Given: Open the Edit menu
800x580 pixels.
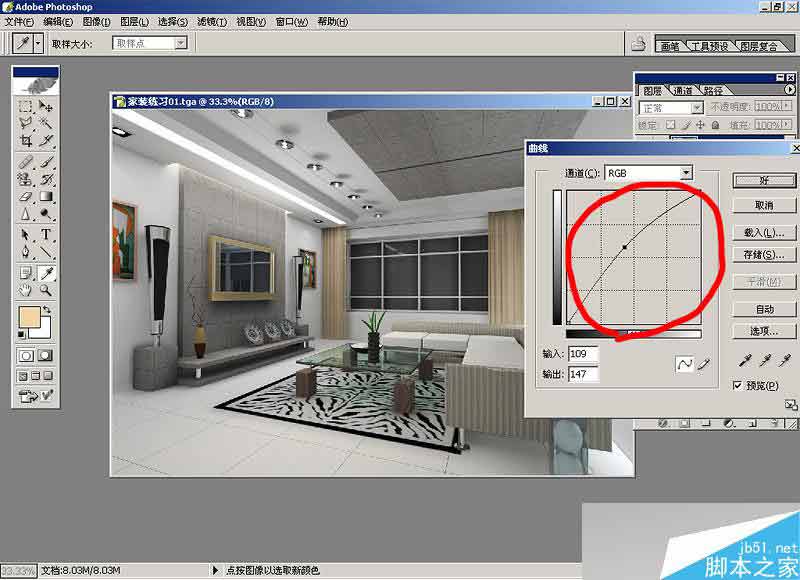Looking at the screenshot, I should coord(58,21).
